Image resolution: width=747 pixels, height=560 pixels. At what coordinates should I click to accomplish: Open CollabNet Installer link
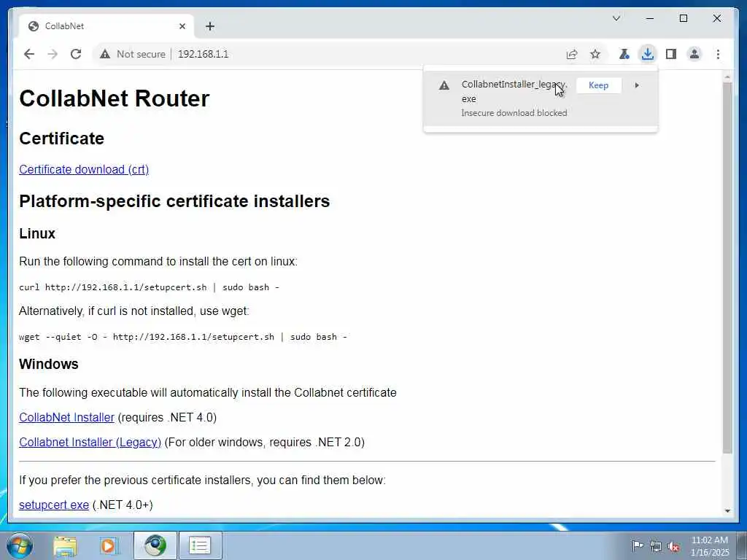[x=66, y=417]
